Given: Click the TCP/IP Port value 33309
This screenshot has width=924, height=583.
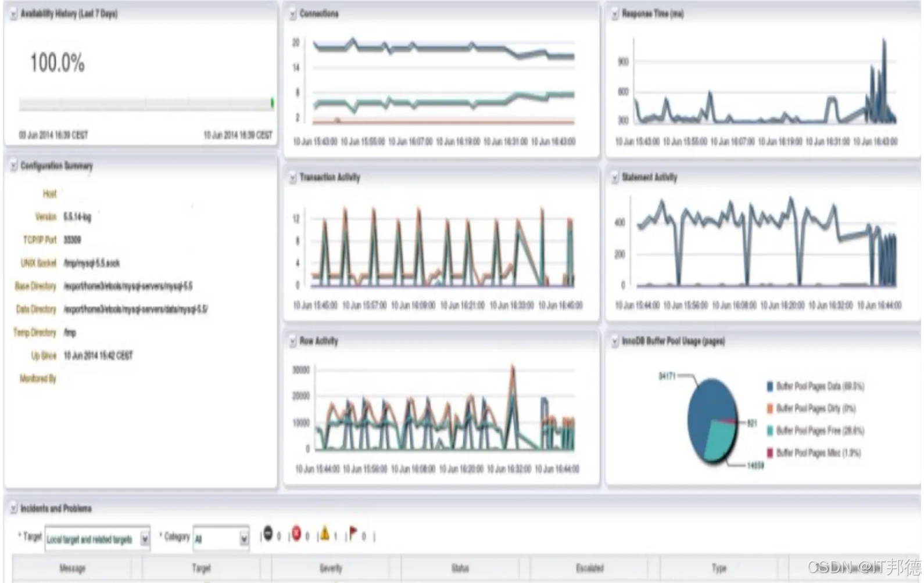Looking at the screenshot, I should [x=72, y=240].
